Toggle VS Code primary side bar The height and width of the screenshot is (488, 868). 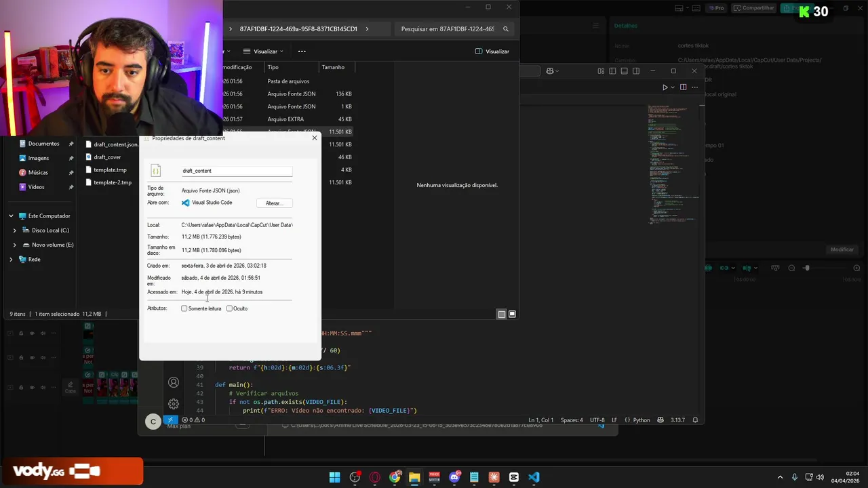click(x=612, y=71)
